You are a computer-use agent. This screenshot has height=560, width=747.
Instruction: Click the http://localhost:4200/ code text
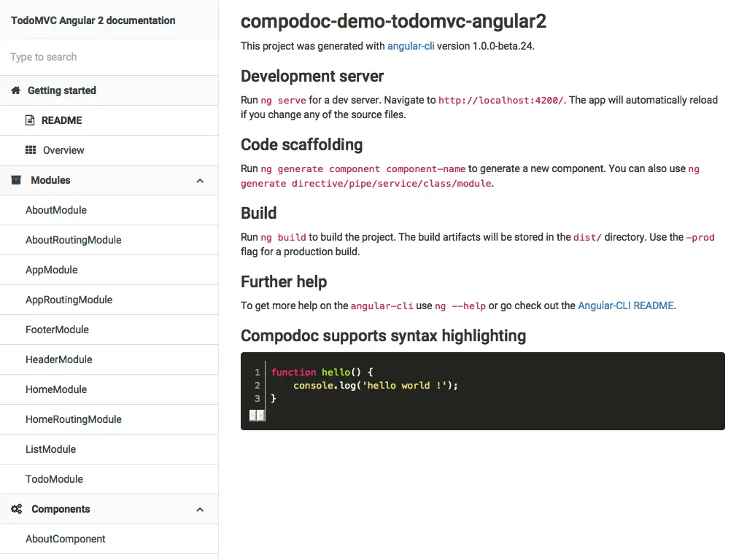point(500,101)
